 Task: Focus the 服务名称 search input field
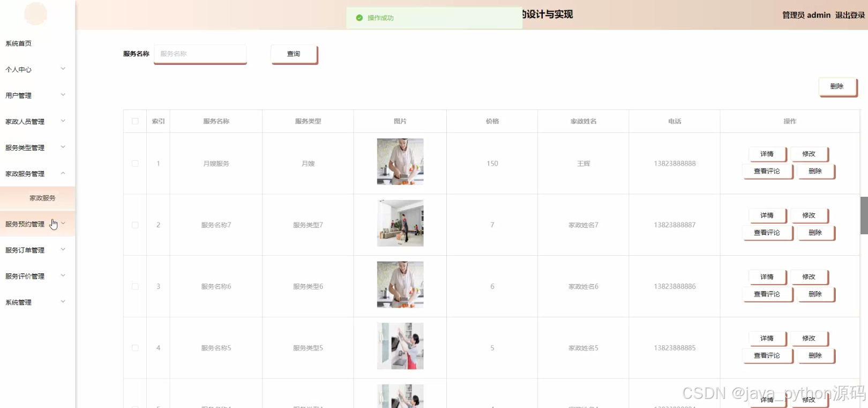click(200, 54)
